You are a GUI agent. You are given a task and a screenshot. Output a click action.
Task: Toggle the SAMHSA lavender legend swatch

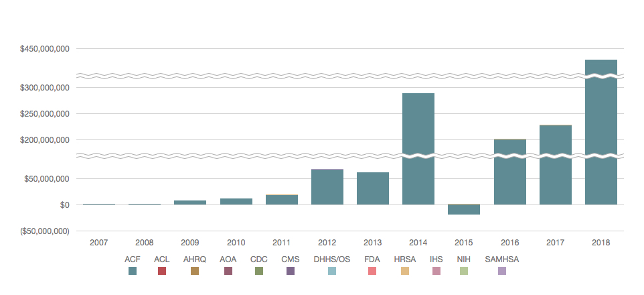tap(502, 271)
